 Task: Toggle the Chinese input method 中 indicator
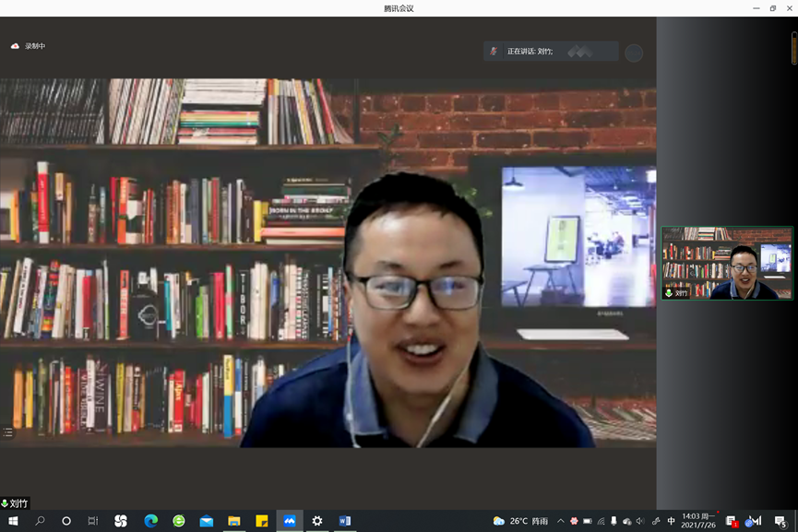pos(671,521)
